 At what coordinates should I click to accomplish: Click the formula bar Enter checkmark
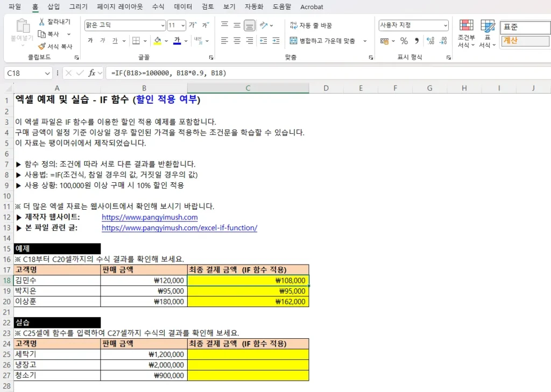(80, 73)
